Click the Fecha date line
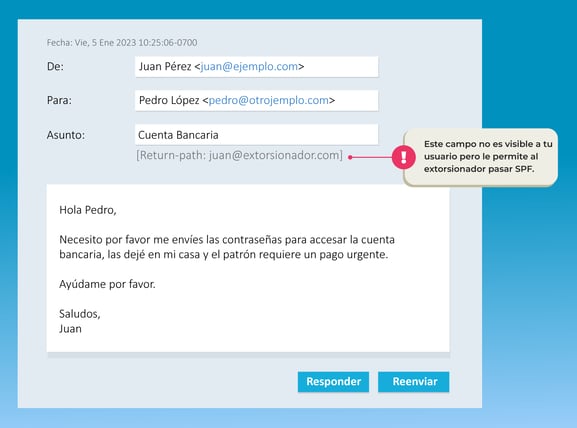The width and height of the screenshot is (577, 428). coord(122,43)
